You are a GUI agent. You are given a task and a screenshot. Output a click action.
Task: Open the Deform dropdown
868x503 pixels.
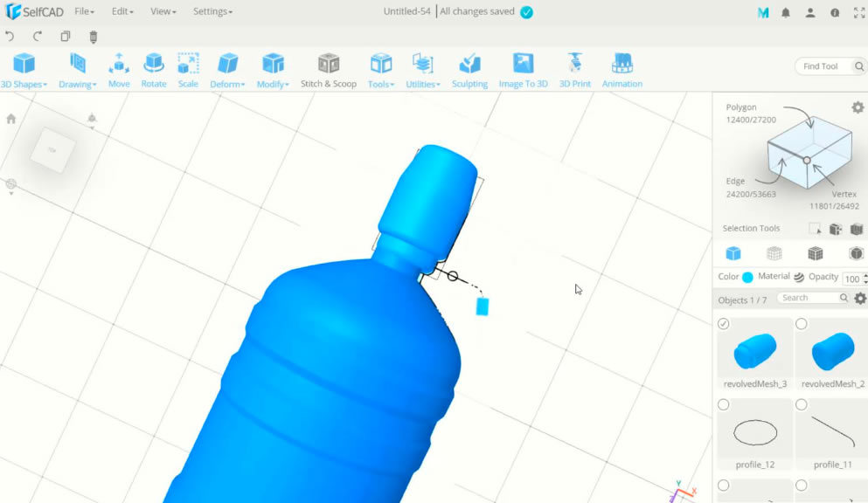pyautogui.click(x=227, y=70)
